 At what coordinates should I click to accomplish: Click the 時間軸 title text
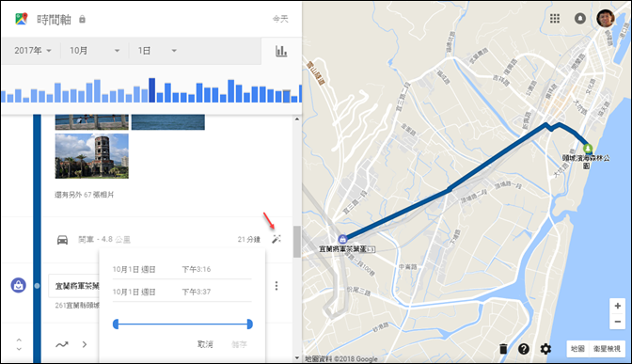(54, 20)
